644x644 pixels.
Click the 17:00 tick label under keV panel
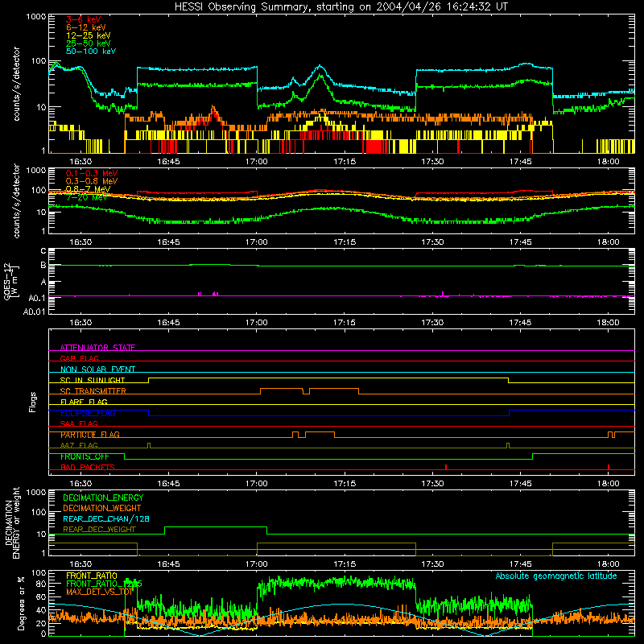click(256, 162)
